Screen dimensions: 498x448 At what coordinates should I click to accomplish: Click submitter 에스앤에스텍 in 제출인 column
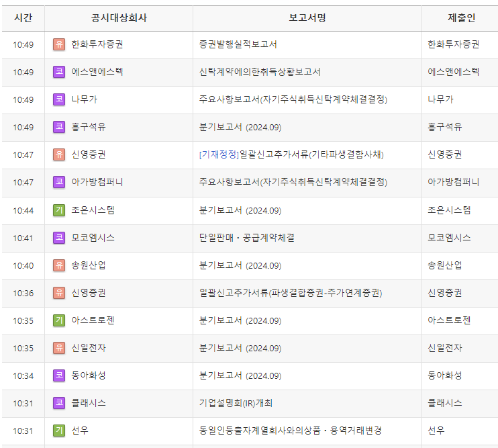tap(454, 72)
